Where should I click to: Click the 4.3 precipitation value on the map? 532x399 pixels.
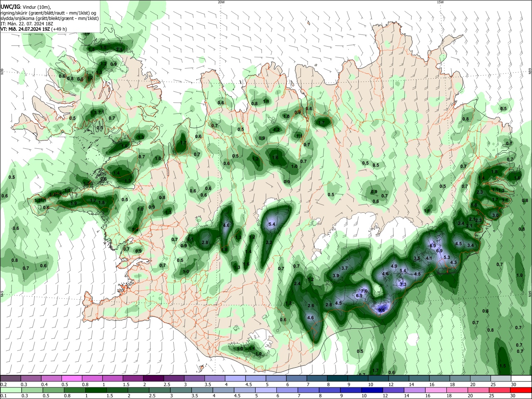pyautogui.click(x=453, y=263)
